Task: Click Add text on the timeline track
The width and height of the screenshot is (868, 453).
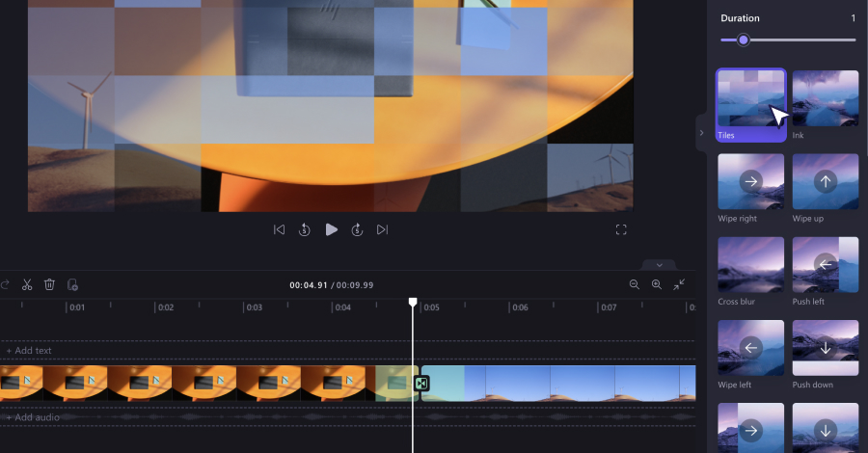Action: [29, 351]
